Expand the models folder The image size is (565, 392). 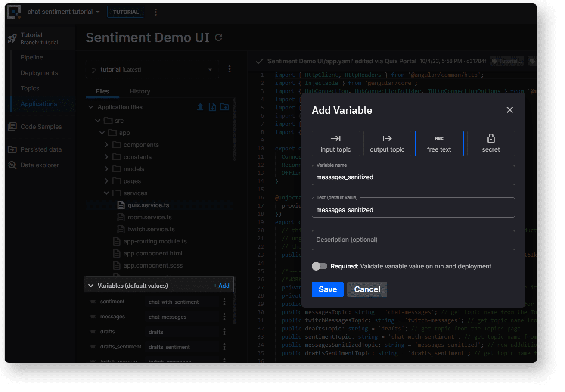click(x=106, y=169)
